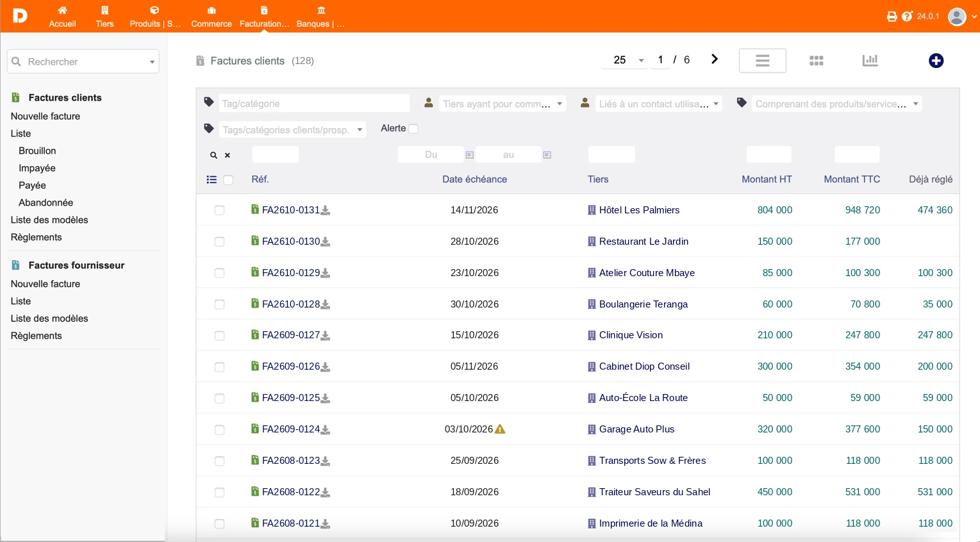Clear filters with the x icon
The image size is (980, 542).
[x=228, y=155]
